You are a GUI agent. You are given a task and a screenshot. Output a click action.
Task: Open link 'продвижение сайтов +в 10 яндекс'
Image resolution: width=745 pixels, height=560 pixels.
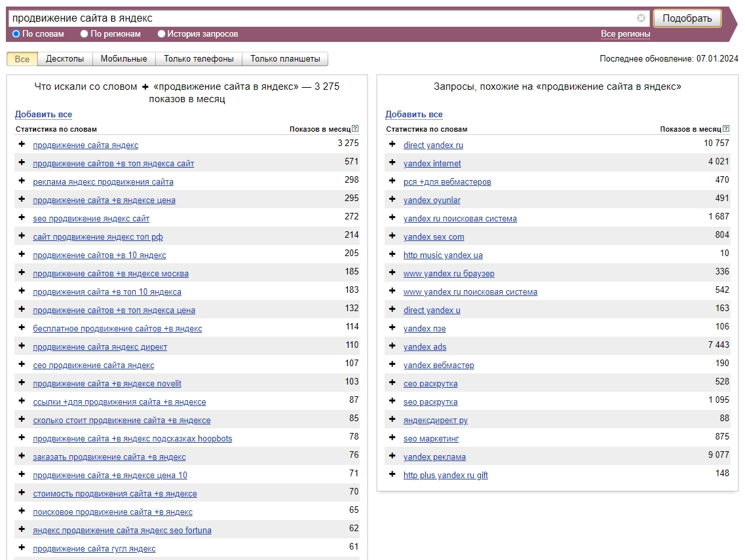point(100,255)
